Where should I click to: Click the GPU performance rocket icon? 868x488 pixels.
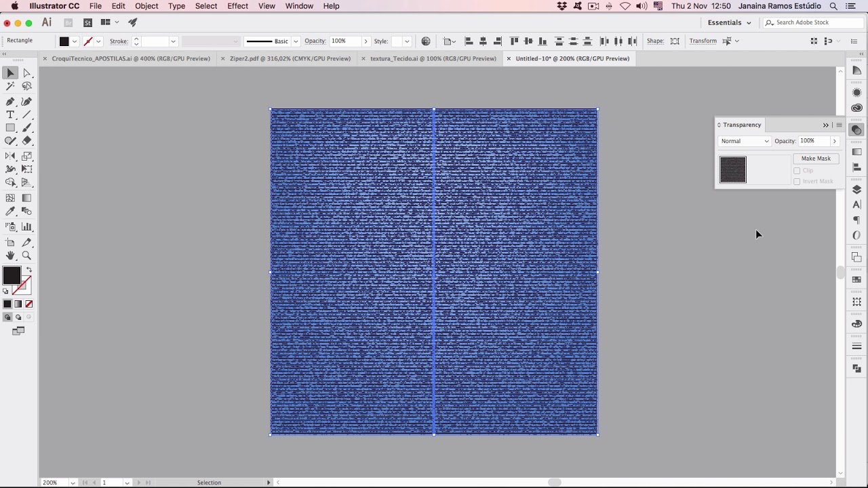pos(133,22)
